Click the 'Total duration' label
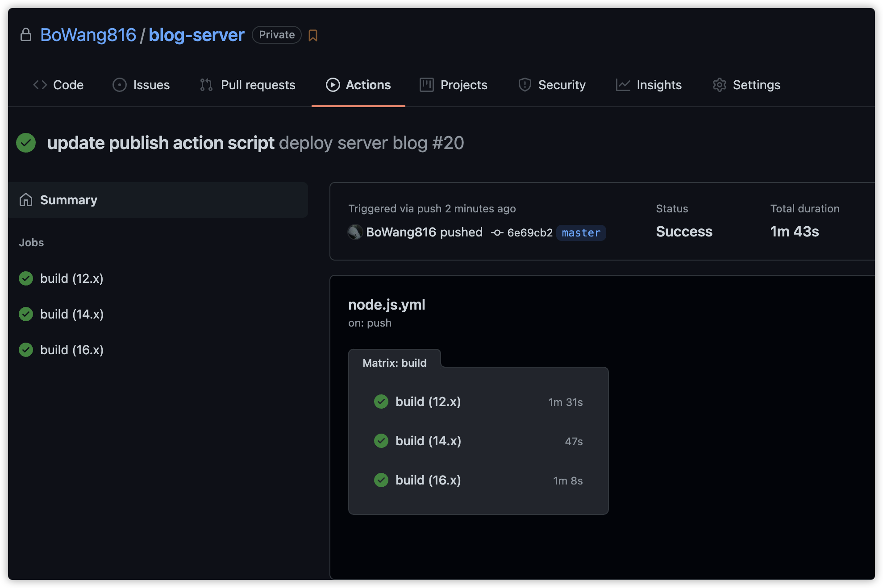The image size is (883, 588). [x=805, y=208]
